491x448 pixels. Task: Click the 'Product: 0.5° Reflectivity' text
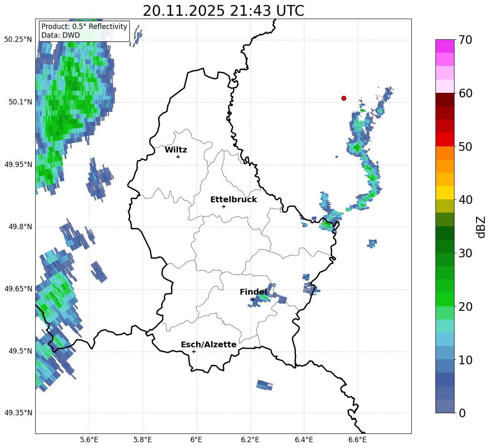(x=84, y=27)
